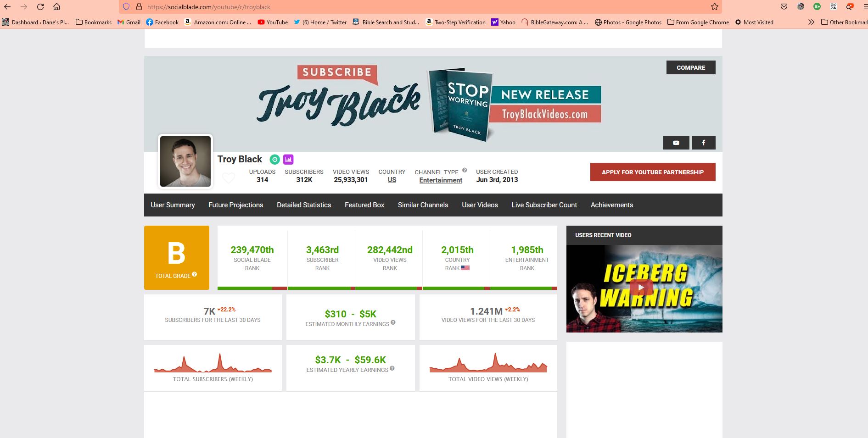The image size is (868, 438).
Task: Open the QR code extension
Action: click(x=834, y=6)
